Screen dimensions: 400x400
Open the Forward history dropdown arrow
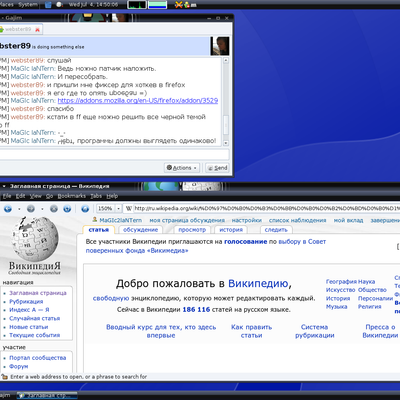click(42, 209)
